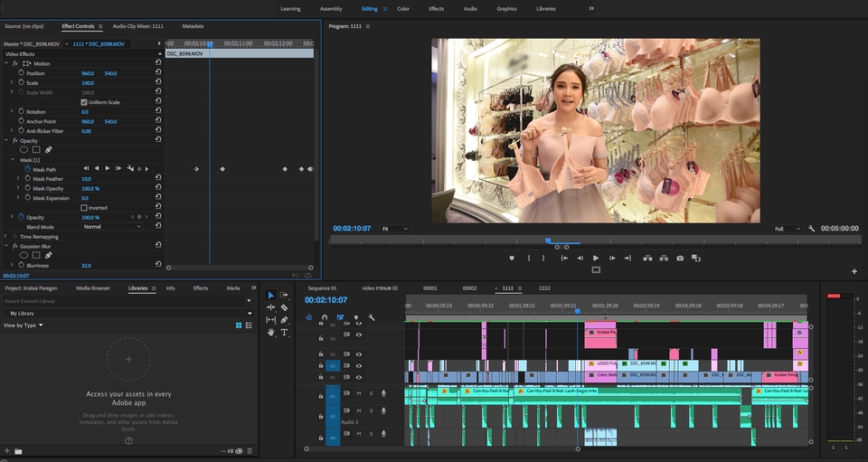
Task: Switch to the Audio workspace
Action: point(470,8)
